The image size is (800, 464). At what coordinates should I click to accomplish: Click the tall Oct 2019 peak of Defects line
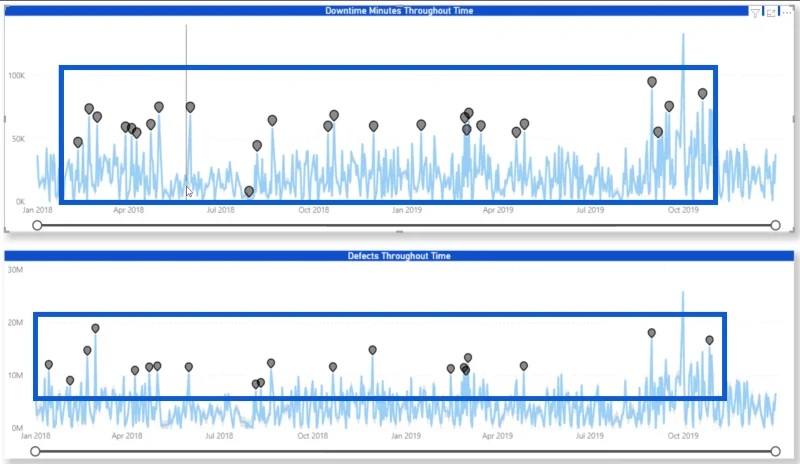pos(683,294)
